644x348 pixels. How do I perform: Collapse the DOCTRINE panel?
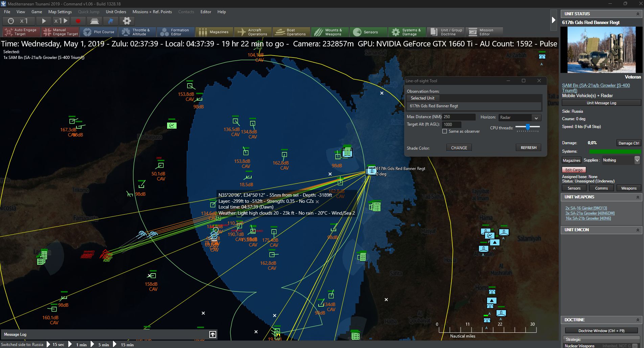638,320
